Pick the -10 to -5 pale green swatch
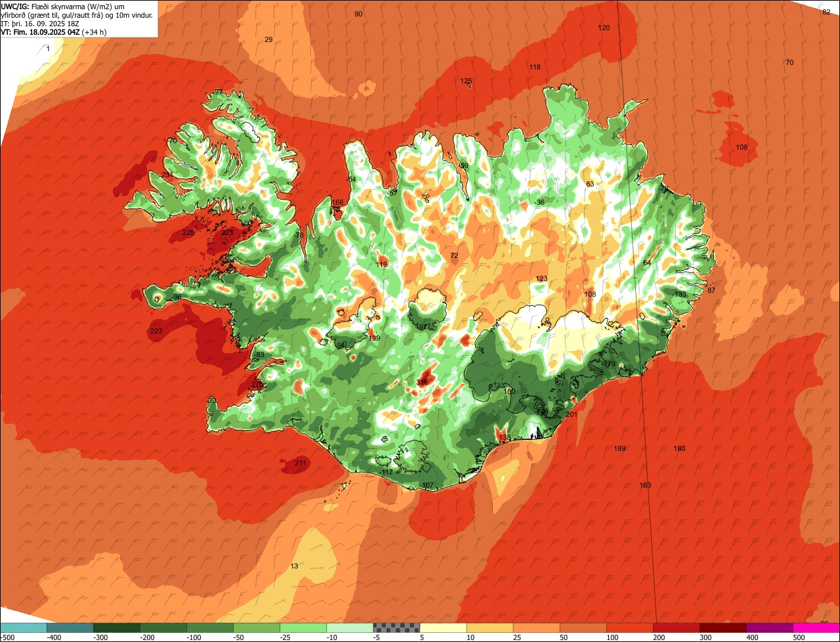Screen dimensions: 840x642 [350, 628]
